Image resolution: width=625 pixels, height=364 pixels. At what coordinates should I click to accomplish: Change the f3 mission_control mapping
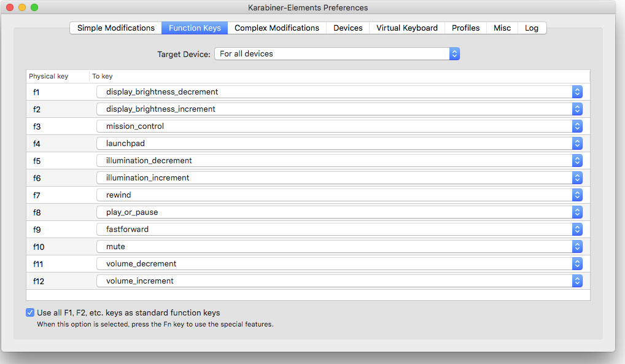pos(339,126)
